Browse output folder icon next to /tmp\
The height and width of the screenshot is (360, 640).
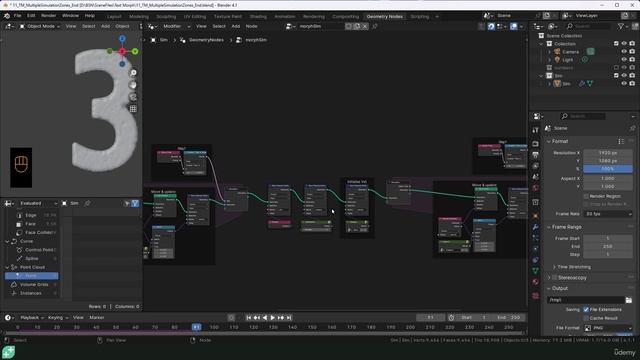coord(629,300)
